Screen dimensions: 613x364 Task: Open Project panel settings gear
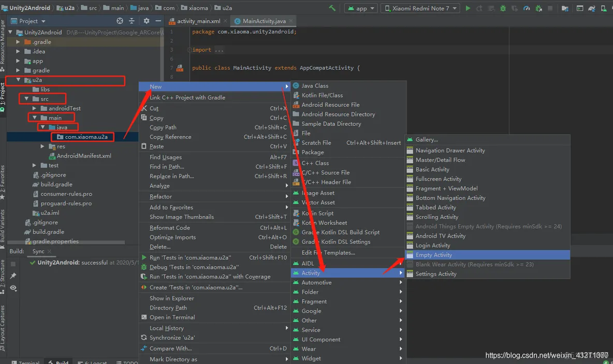(146, 21)
